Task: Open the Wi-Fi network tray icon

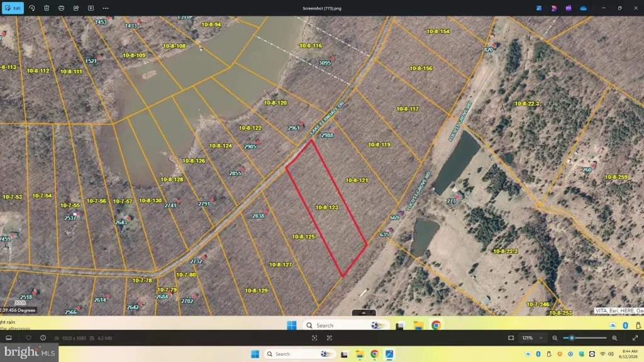Action: (x=602, y=354)
